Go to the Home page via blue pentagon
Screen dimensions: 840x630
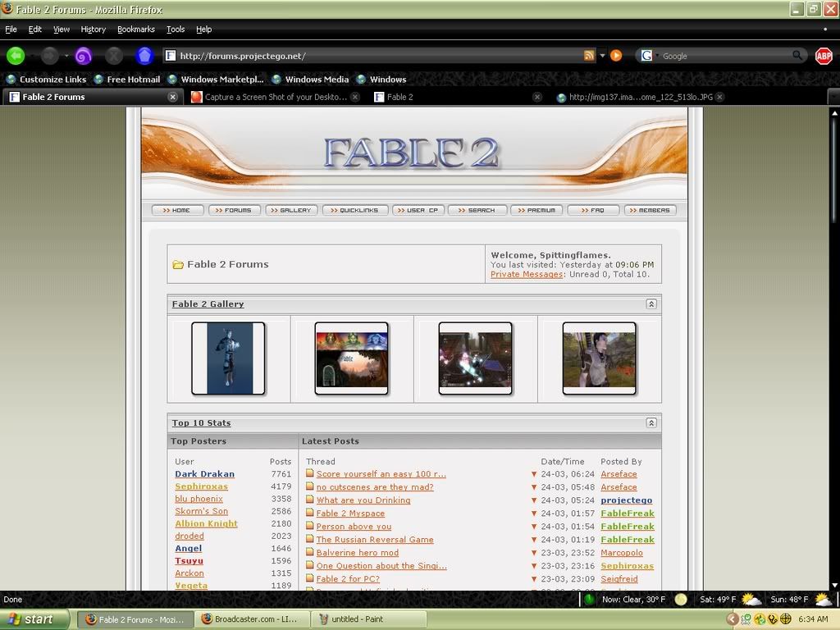pos(144,56)
